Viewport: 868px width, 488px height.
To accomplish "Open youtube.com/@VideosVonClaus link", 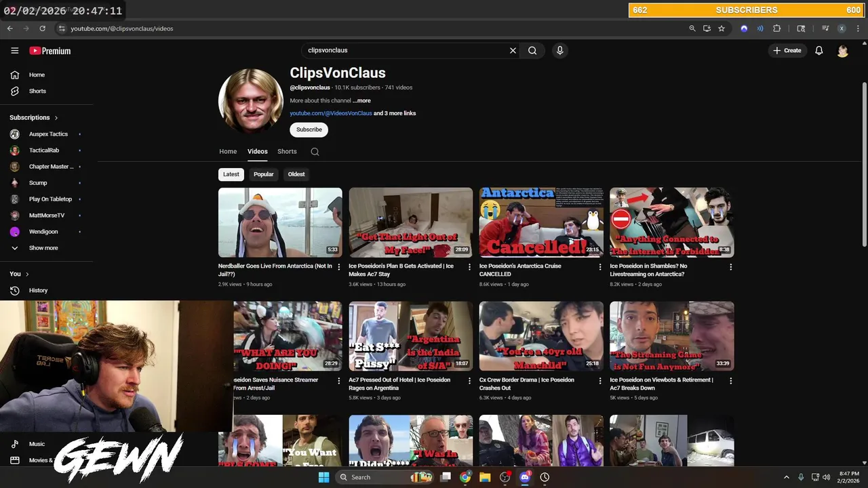I will click(331, 113).
